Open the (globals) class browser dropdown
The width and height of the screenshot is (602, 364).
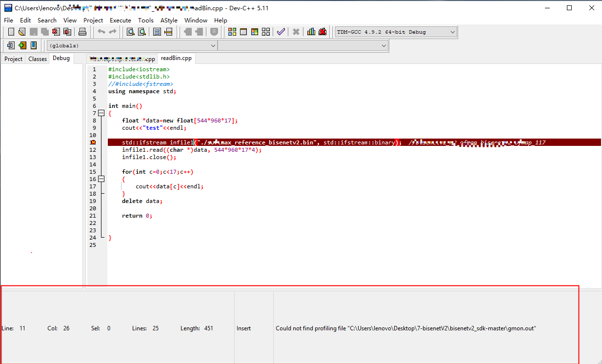click(x=213, y=45)
